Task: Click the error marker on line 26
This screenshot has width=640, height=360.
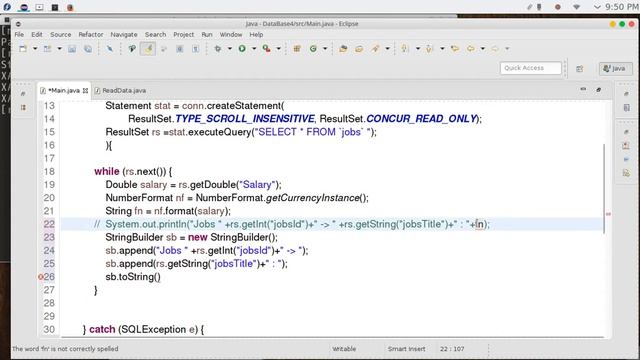Action: click(x=40, y=277)
